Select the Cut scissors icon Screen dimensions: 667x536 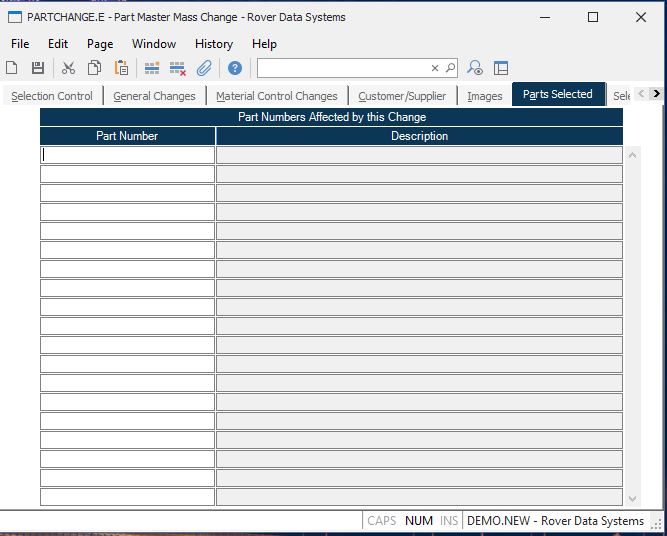click(68, 68)
